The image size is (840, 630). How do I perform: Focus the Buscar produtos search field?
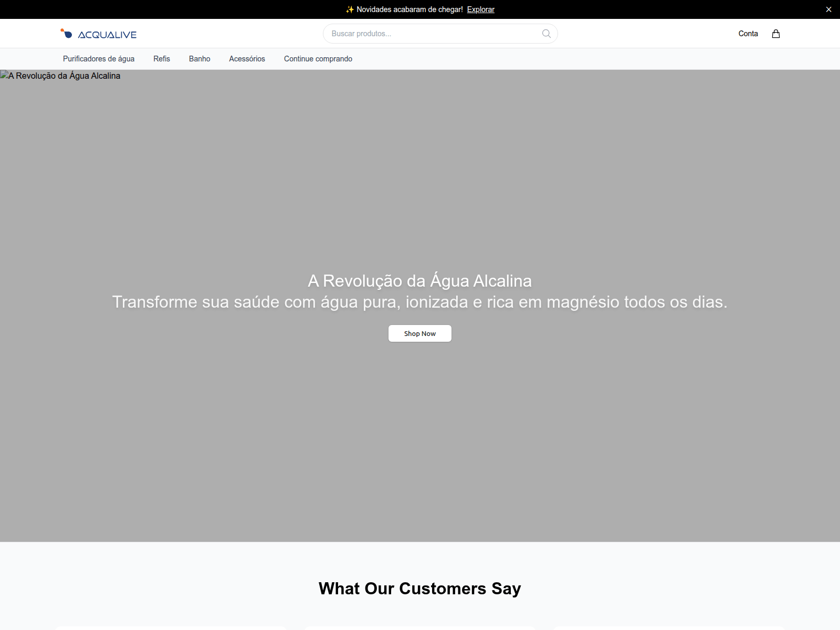coord(440,34)
